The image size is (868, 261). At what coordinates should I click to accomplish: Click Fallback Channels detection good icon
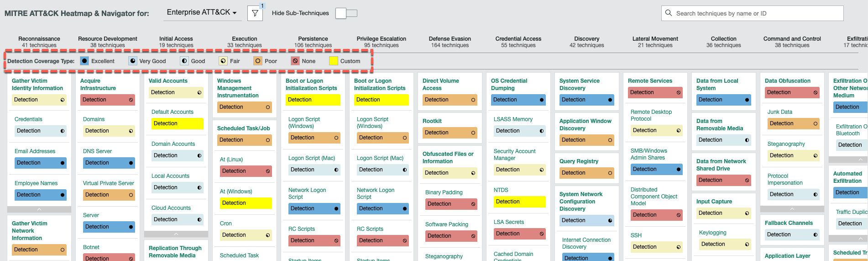tap(816, 234)
